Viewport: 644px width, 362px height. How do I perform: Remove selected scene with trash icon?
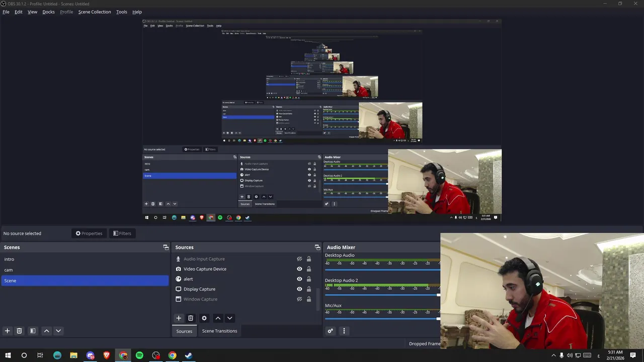point(19,331)
